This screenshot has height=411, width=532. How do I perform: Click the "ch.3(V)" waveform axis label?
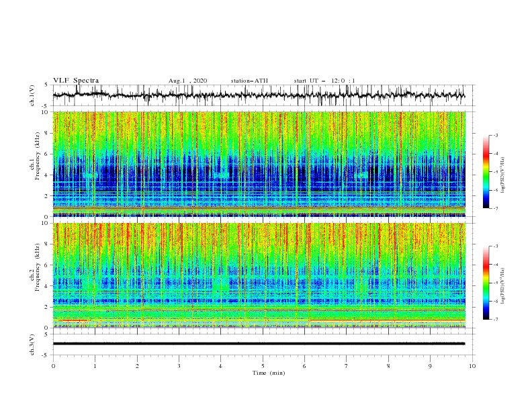tap(32, 345)
